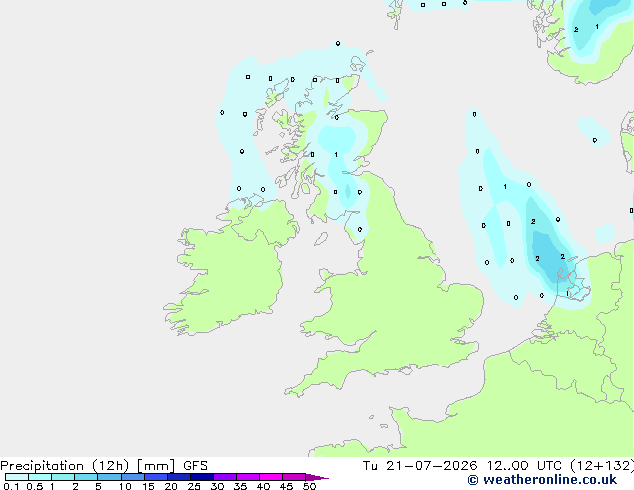634x490 pixels.
Task: Select the 30–35 mm purple legend swatch
Action: point(225,477)
